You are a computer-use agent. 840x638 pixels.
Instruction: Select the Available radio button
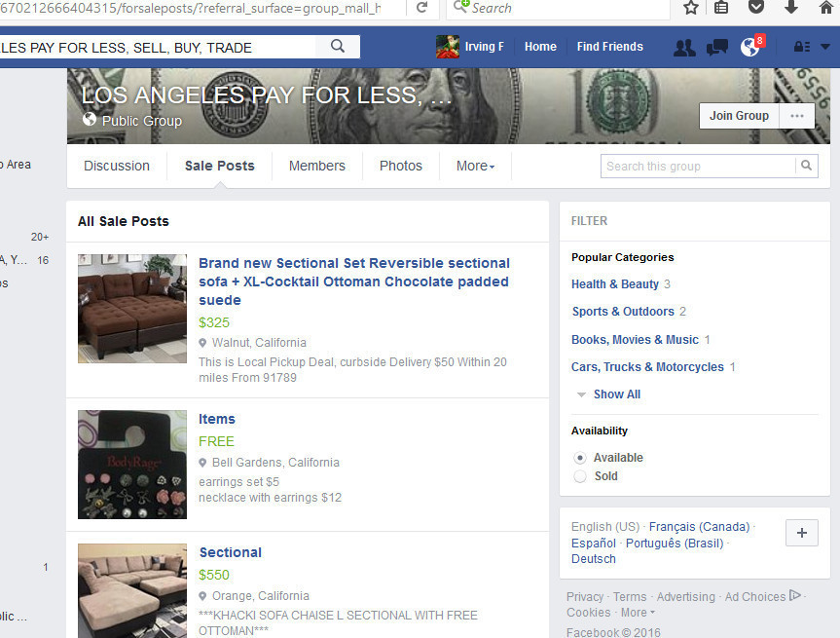click(580, 458)
